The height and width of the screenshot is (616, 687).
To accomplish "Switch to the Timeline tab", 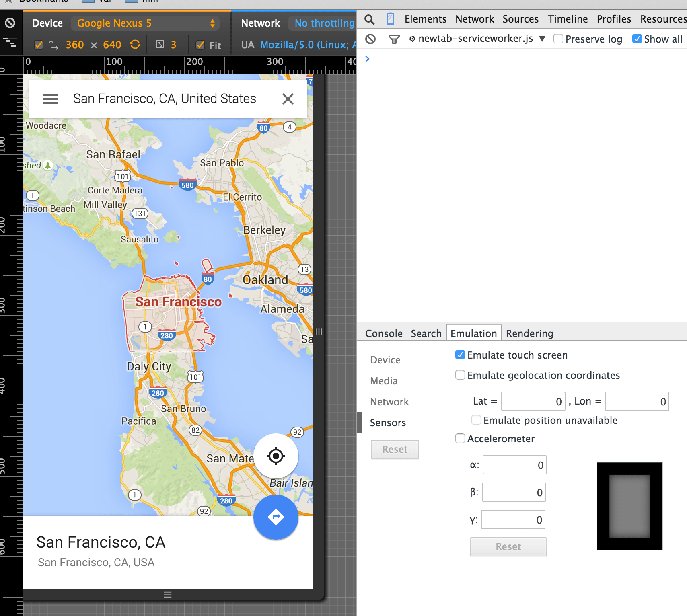I will click(x=568, y=19).
